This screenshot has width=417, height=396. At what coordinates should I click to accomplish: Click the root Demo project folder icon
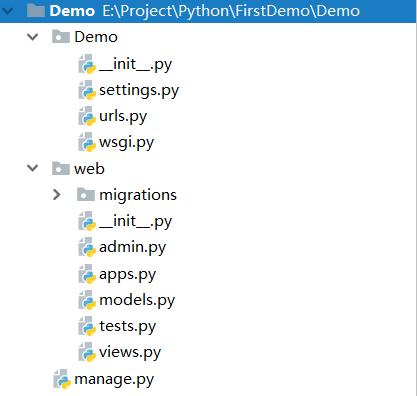[x=36, y=10]
